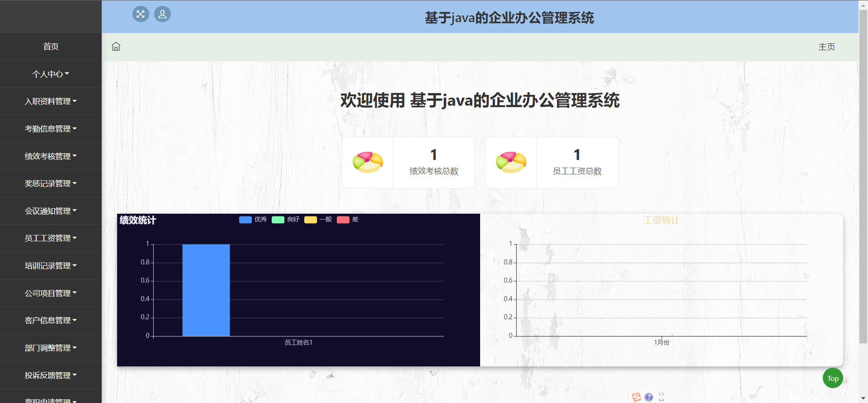868x403 pixels.
Task: Click the page vertical scrollbar thumb
Action: pos(863,176)
